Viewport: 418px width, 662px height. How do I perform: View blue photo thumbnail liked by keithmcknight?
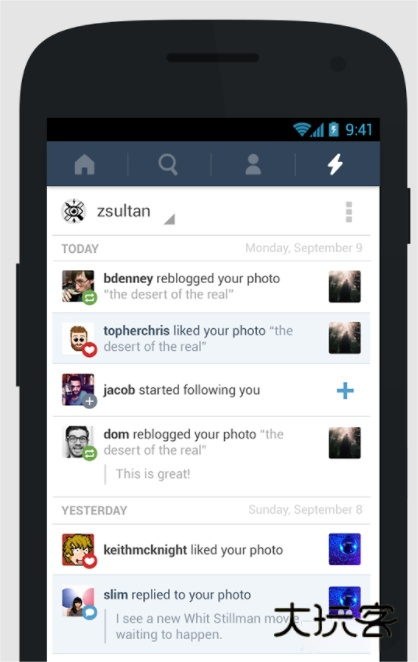[x=345, y=549]
